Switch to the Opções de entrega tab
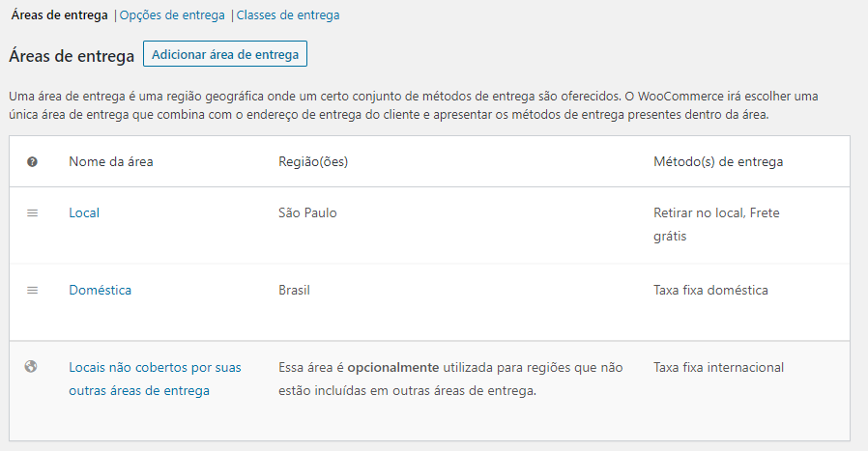 tap(172, 14)
